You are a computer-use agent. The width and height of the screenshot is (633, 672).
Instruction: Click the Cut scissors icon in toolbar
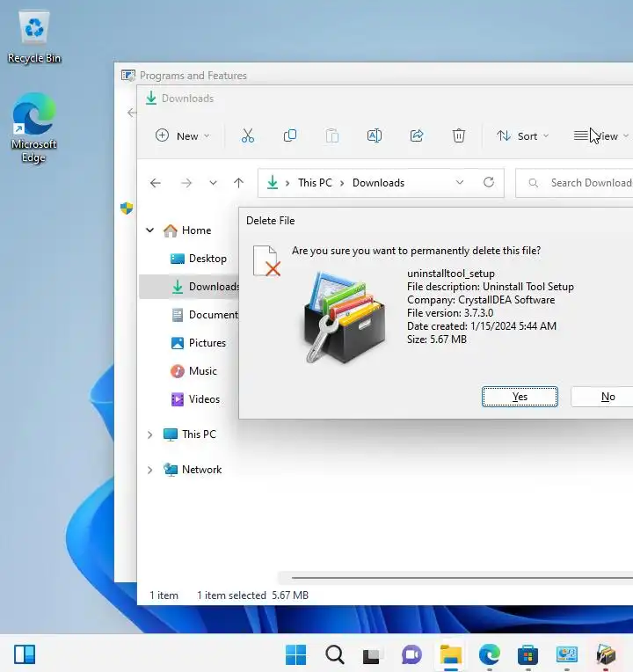pos(248,135)
